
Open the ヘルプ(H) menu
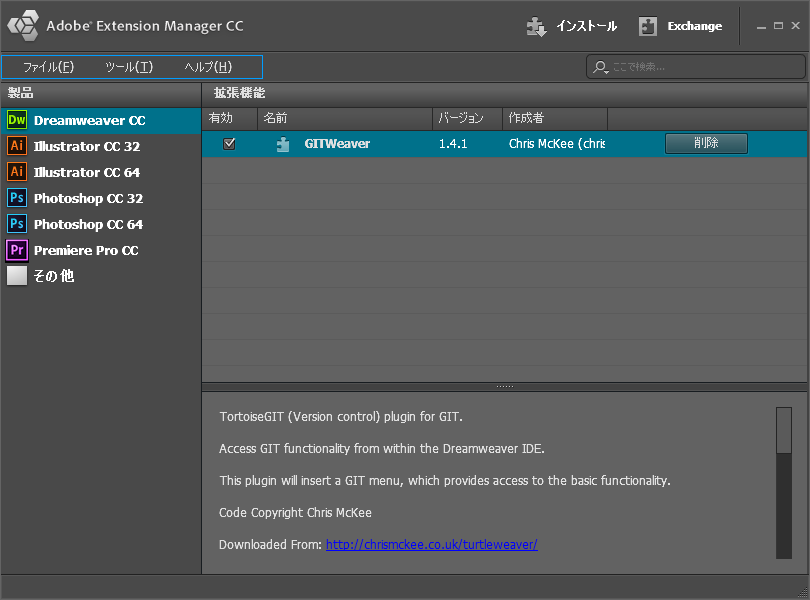point(208,67)
